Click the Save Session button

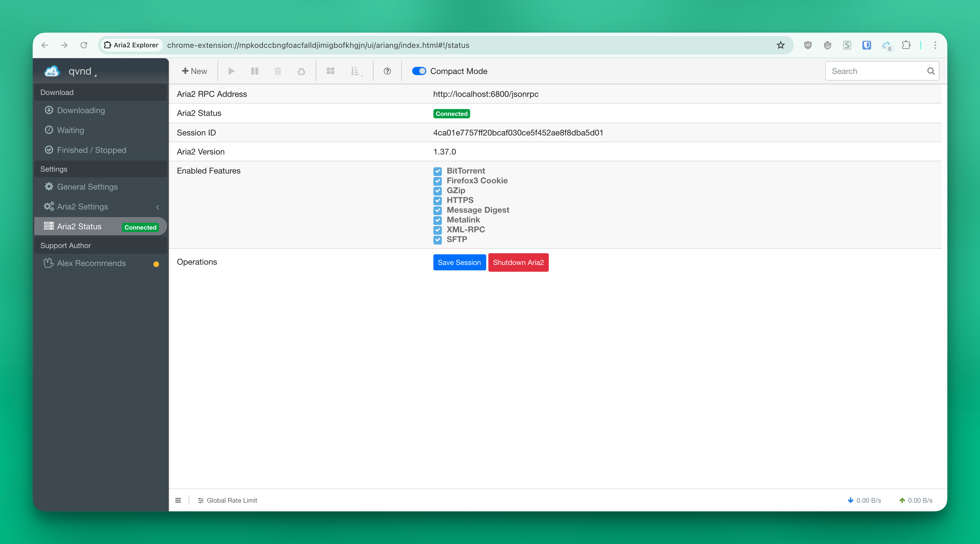pyautogui.click(x=459, y=262)
